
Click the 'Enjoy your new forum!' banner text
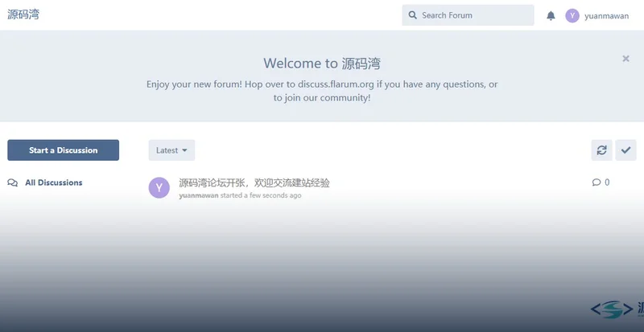322,91
